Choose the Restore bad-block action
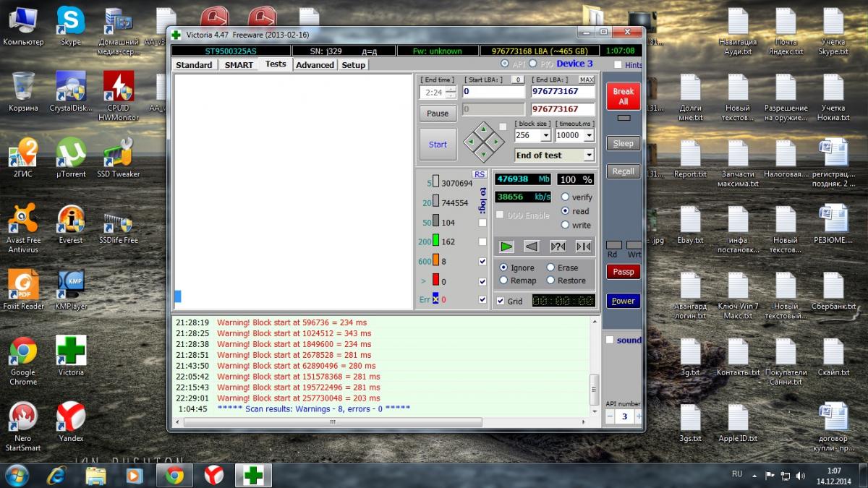868x488 pixels. pyautogui.click(x=550, y=281)
